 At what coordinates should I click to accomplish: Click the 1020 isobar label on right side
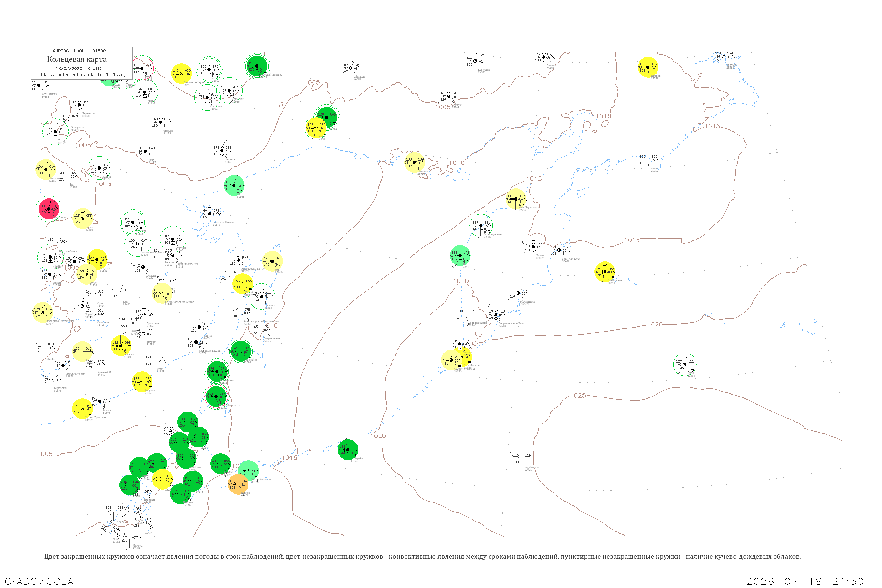click(x=655, y=324)
